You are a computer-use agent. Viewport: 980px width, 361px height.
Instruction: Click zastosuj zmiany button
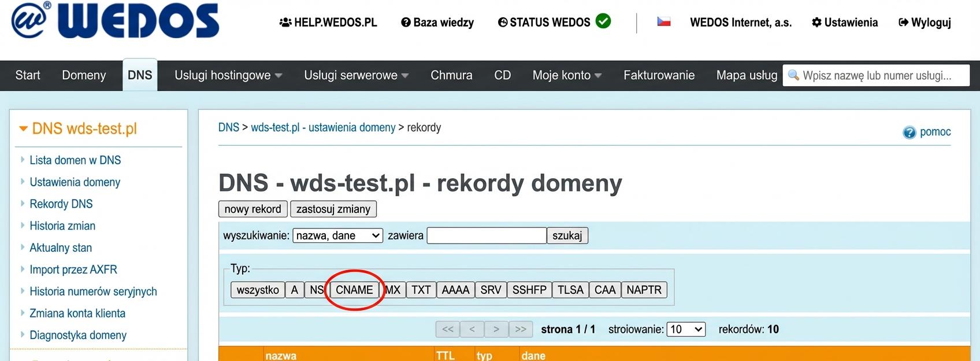(333, 209)
